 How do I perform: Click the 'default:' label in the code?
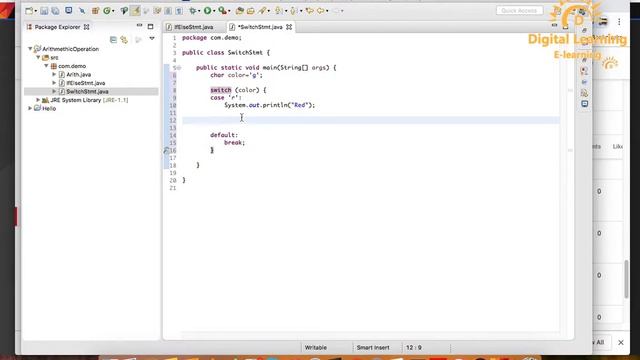coord(224,135)
